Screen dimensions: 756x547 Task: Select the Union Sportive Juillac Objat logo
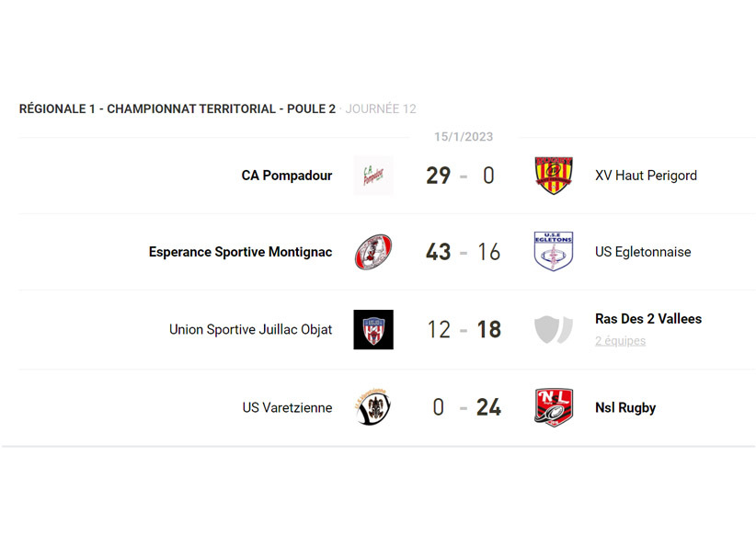(372, 329)
